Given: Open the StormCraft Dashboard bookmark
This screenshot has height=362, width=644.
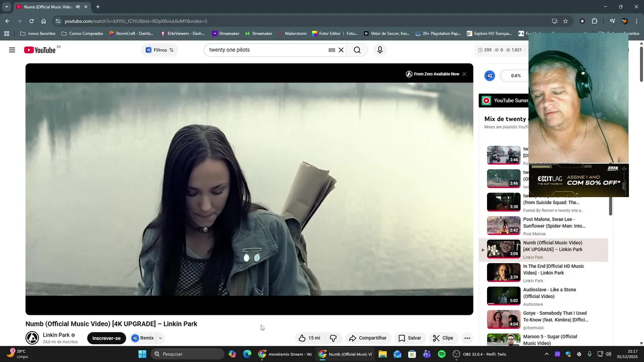Looking at the screenshot, I should point(131,34).
